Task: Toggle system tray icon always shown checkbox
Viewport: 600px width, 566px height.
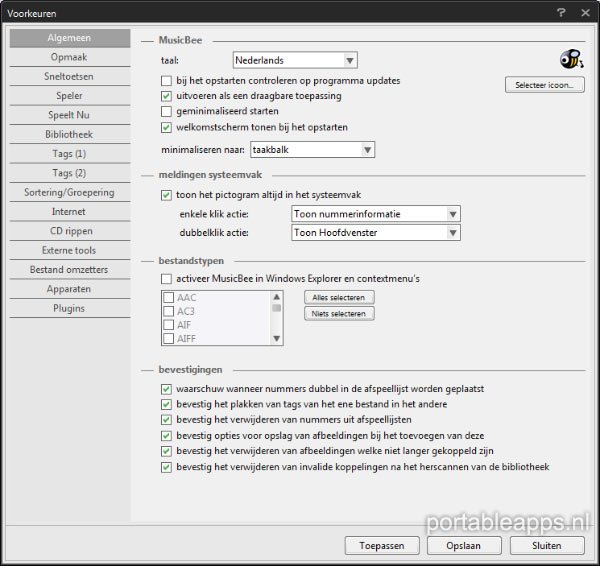Action: click(x=167, y=195)
